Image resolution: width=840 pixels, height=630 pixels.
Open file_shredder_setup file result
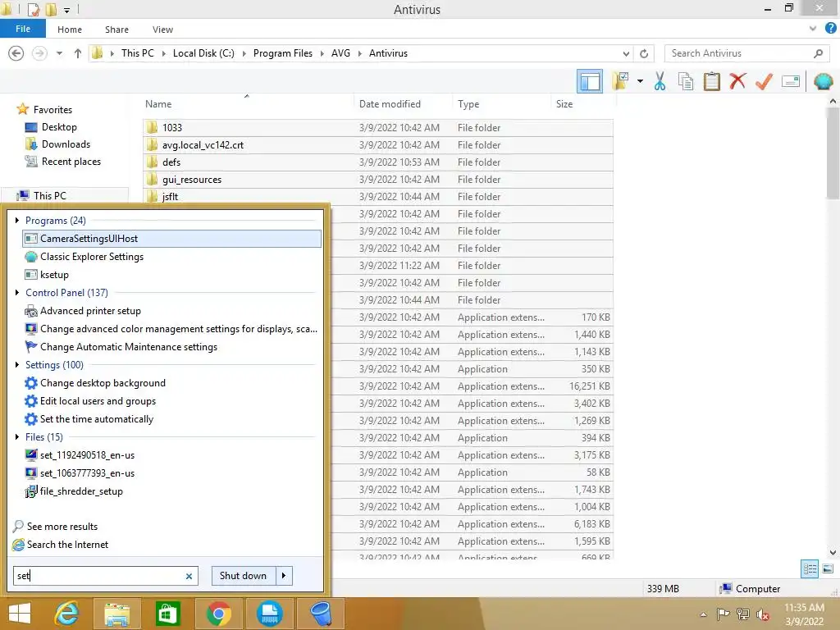tap(81, 491)
